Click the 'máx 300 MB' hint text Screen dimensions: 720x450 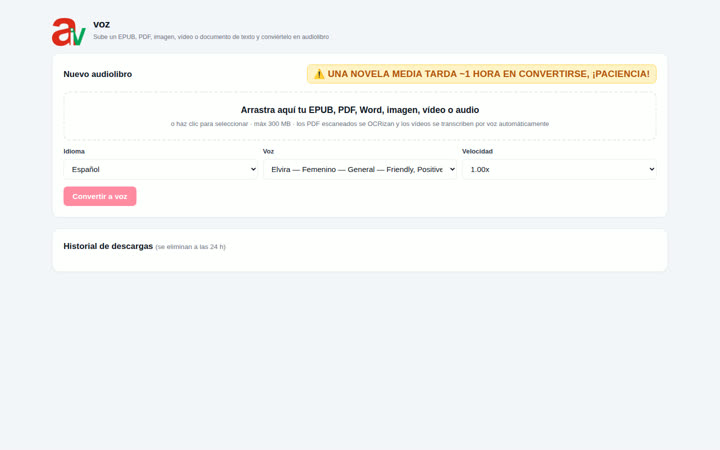pos(272,124)
